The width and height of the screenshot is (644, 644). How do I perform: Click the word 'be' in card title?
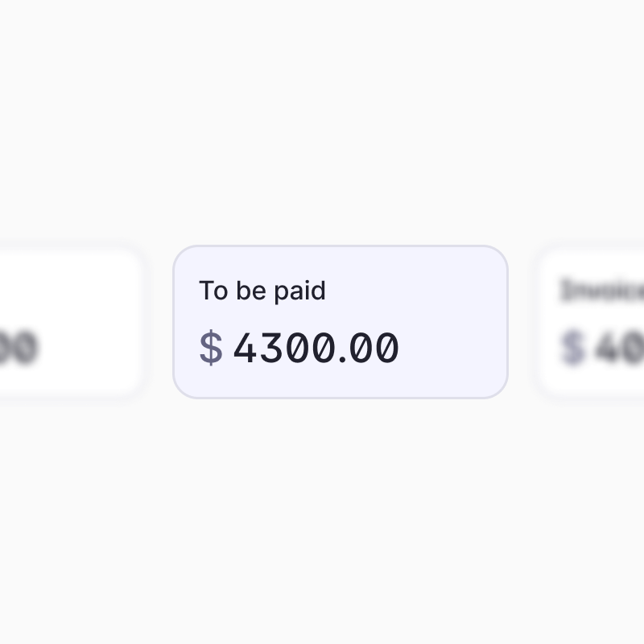(251, 290)
